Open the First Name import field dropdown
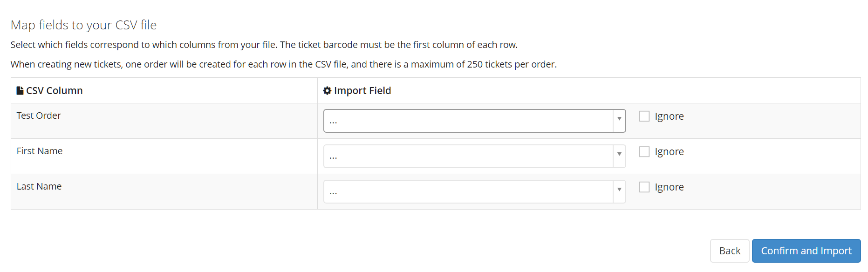This screenshot has width=868, height=272. click(474, 156)
